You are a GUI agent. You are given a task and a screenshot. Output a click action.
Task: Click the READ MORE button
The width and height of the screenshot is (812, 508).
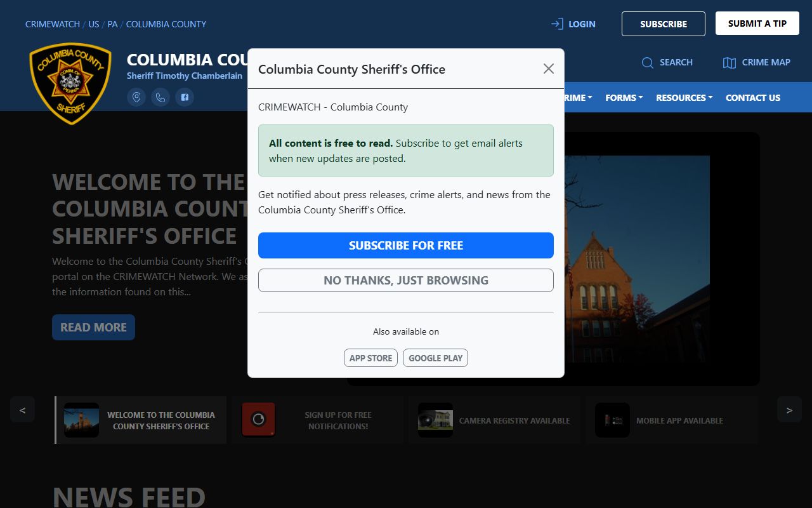click(93, 327)
